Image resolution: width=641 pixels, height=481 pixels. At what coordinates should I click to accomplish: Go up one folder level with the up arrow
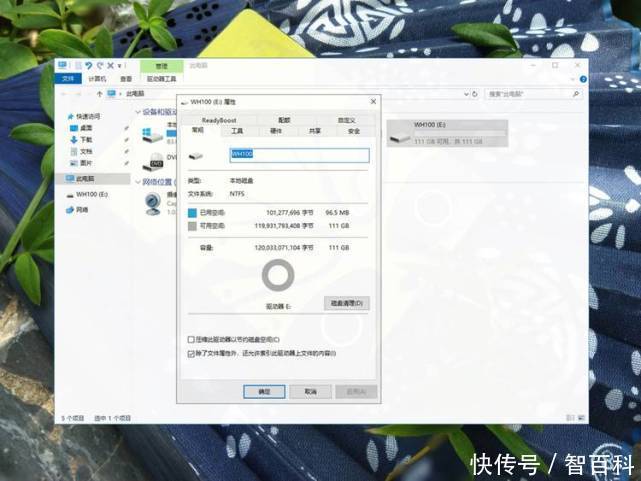click(x=99, y=94)
